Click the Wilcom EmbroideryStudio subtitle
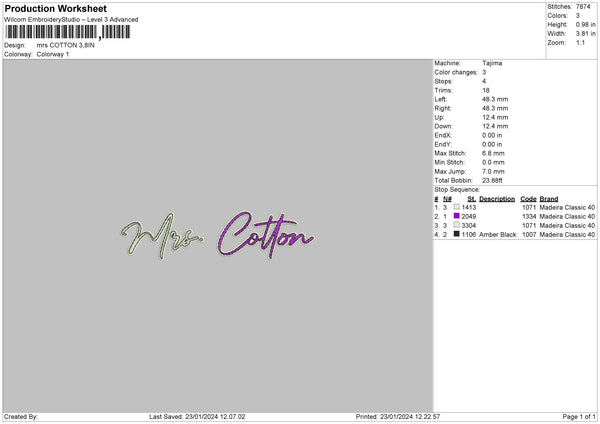 [71, 20]
